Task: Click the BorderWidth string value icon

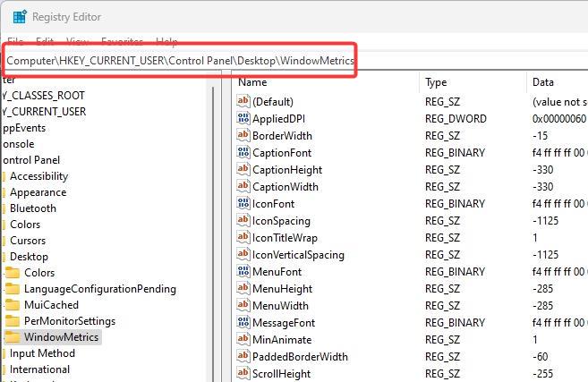Action: click(243, 135)
